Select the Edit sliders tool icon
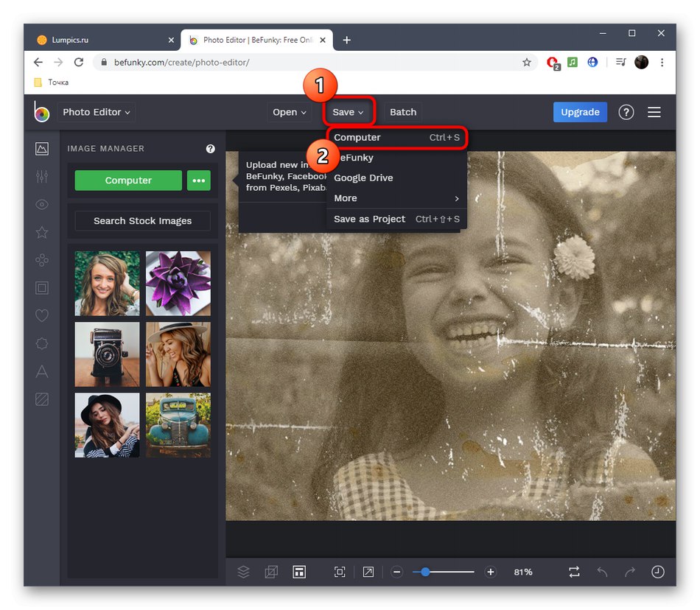 pos(42,177)
